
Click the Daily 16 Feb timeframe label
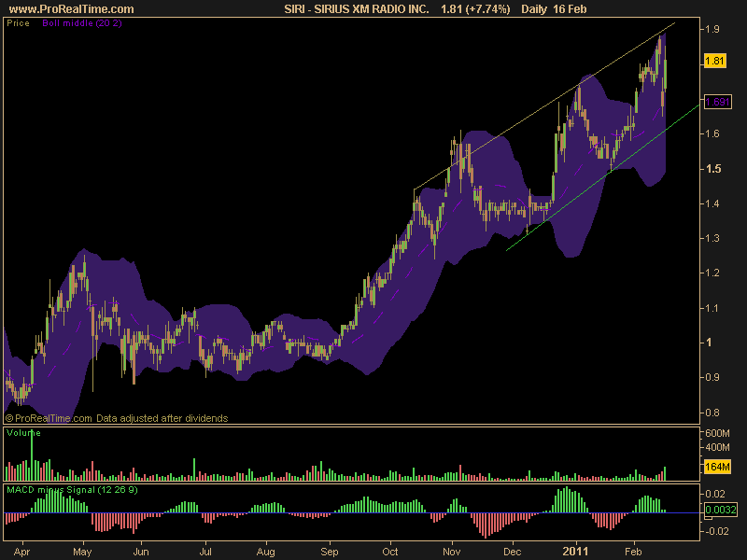pyautogui.click(x=554, y=9)
